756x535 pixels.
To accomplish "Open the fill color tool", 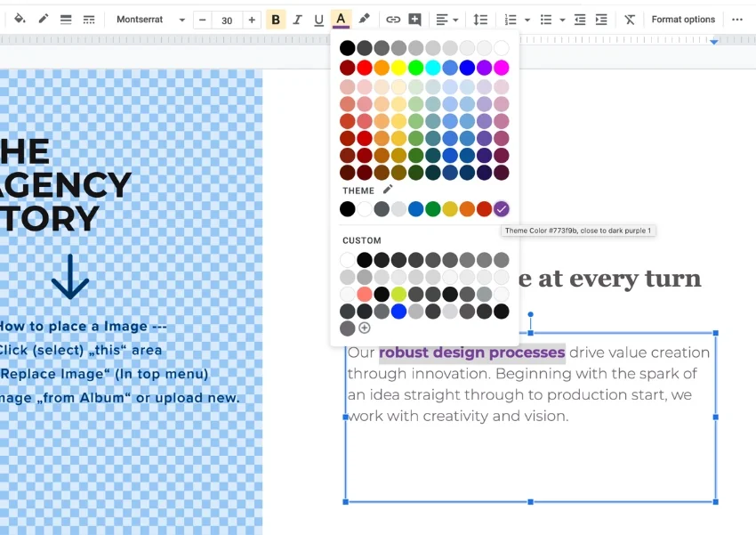I will [20, 19].
